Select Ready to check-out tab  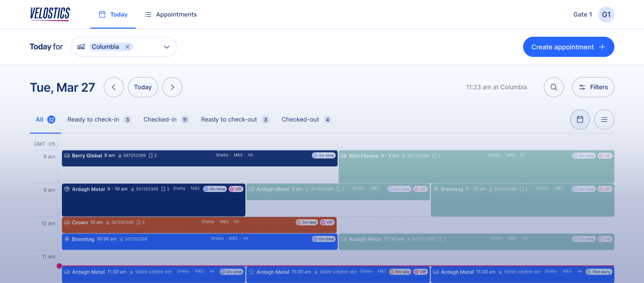coord(235,119)
